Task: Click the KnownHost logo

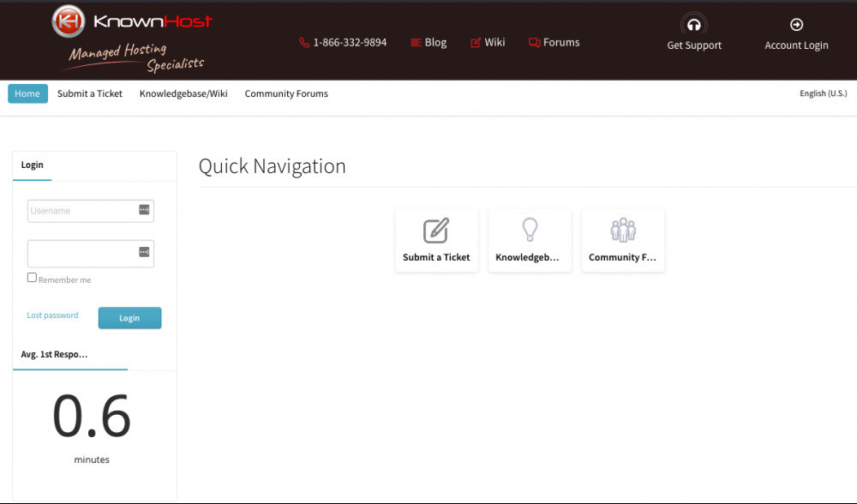Action: pos(131,22)
